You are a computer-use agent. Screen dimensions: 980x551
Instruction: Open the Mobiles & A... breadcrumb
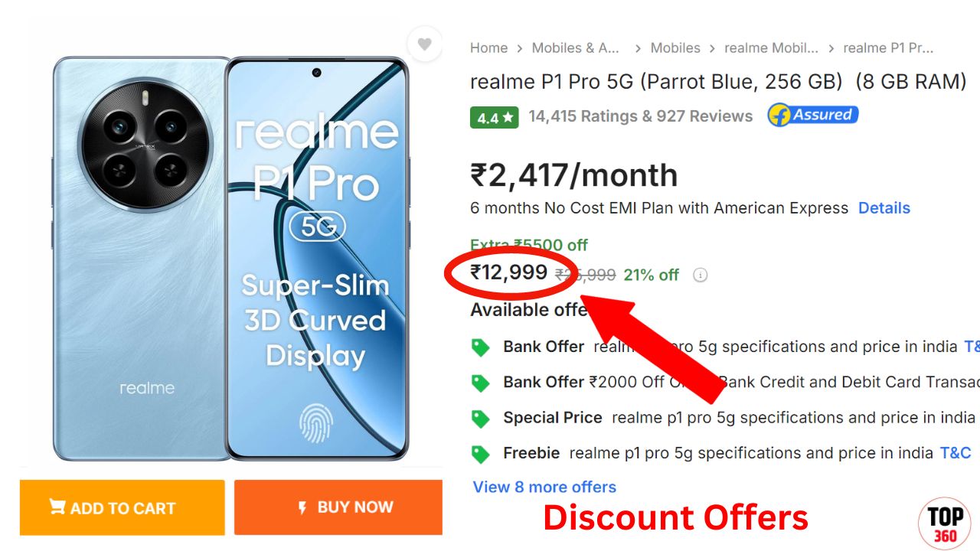pyautogui.click(x=576, y=48)
